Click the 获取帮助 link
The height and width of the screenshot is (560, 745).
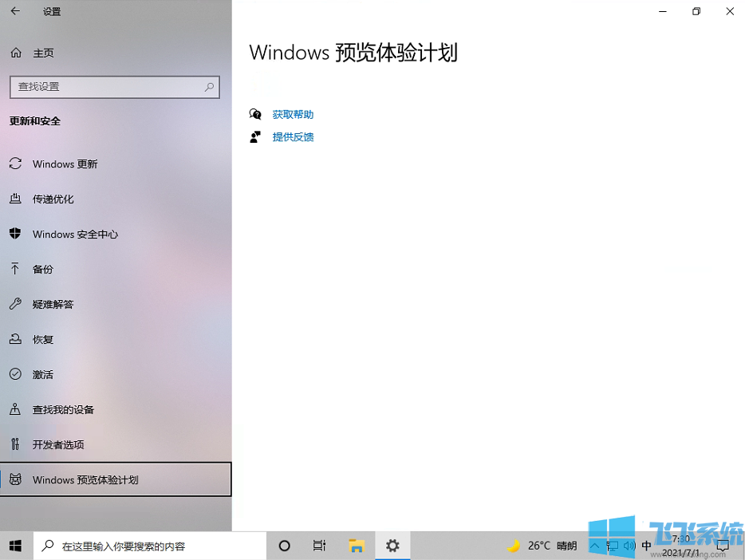(x=293, y=115)
